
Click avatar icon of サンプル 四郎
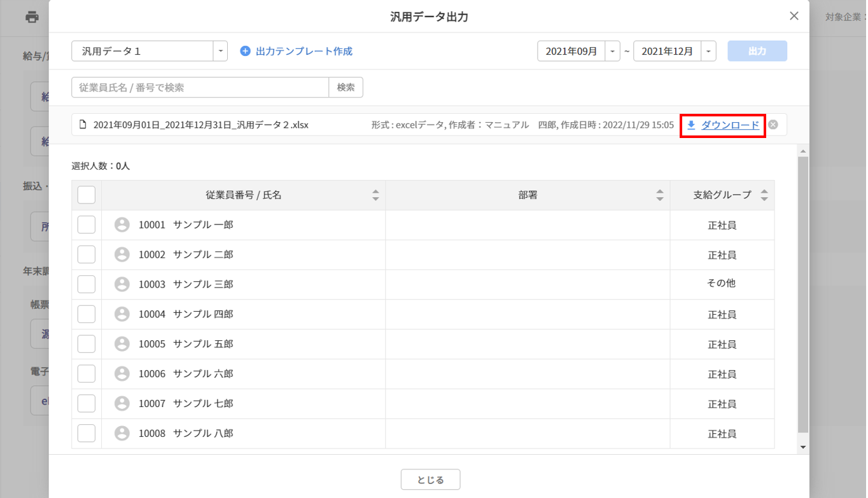(122, 314)
